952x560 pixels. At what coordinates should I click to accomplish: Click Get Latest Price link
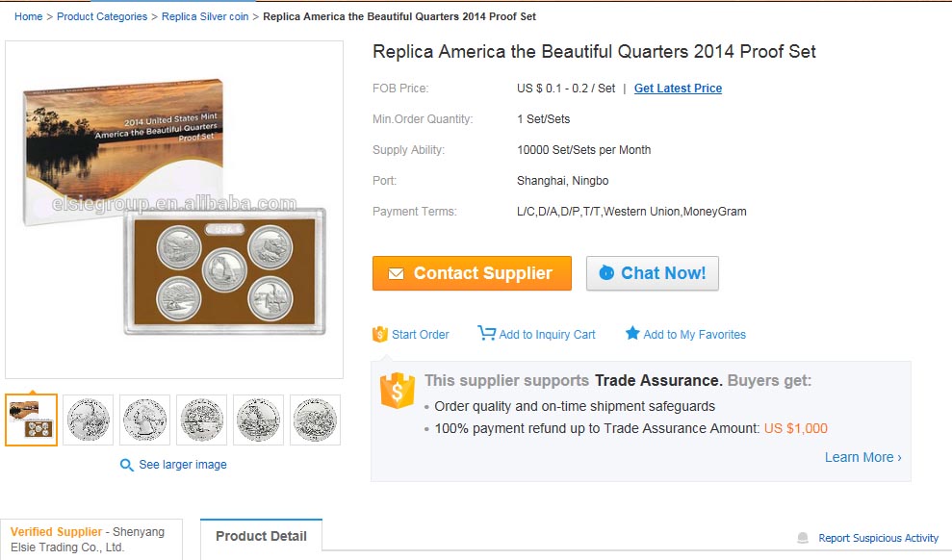[x=679, y=89]
